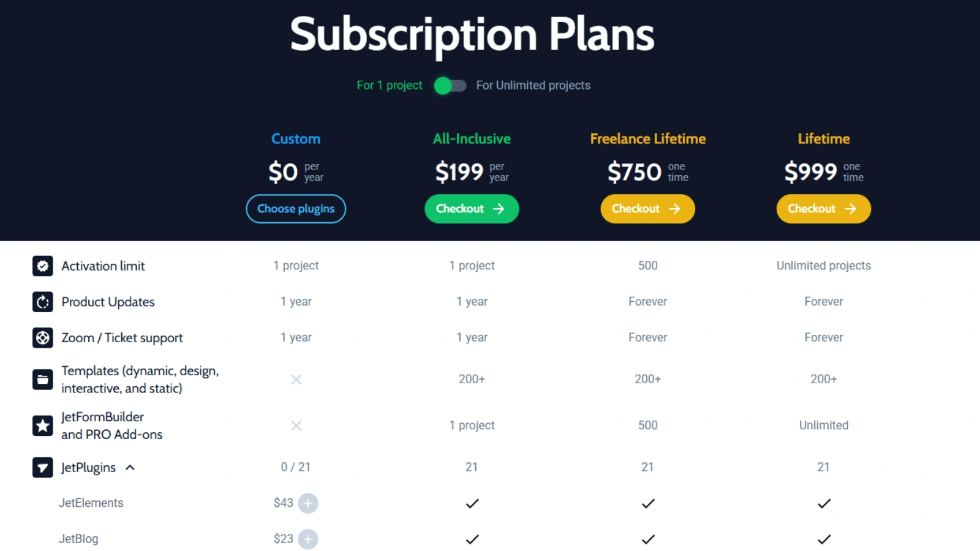Click the JetElements plugin name
980x551 pixels.
91,503
